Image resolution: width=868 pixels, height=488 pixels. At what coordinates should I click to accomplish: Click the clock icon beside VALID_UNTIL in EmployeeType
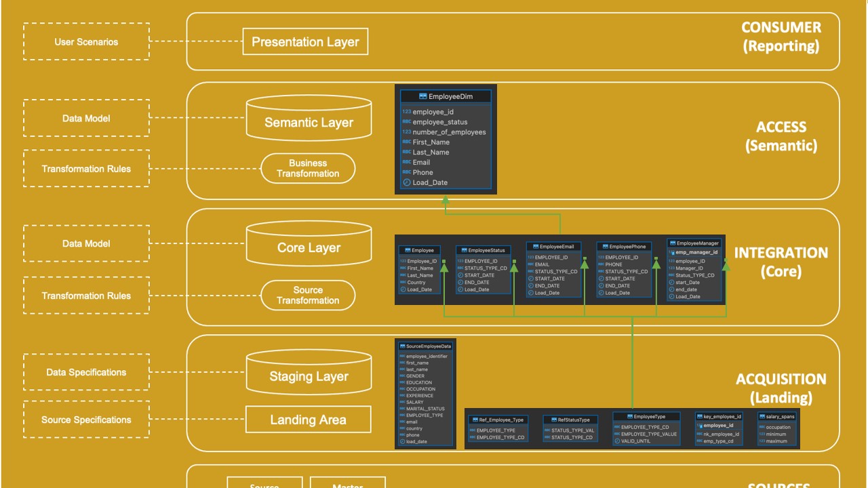[x=617, y=441]
